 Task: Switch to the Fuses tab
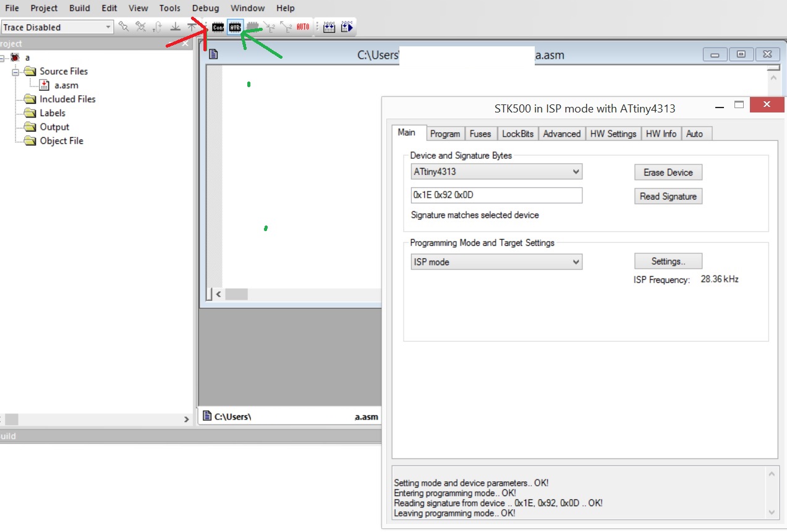coord(480,133)
